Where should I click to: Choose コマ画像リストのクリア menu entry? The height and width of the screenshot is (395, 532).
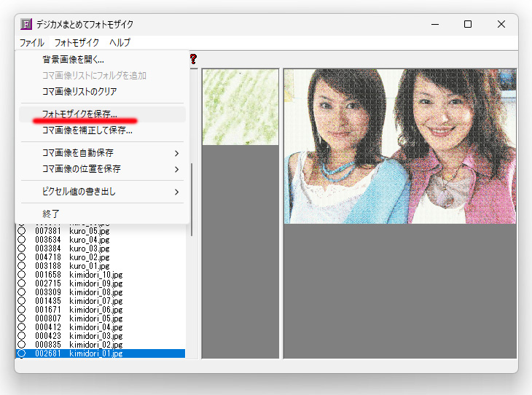pos(102,92)
